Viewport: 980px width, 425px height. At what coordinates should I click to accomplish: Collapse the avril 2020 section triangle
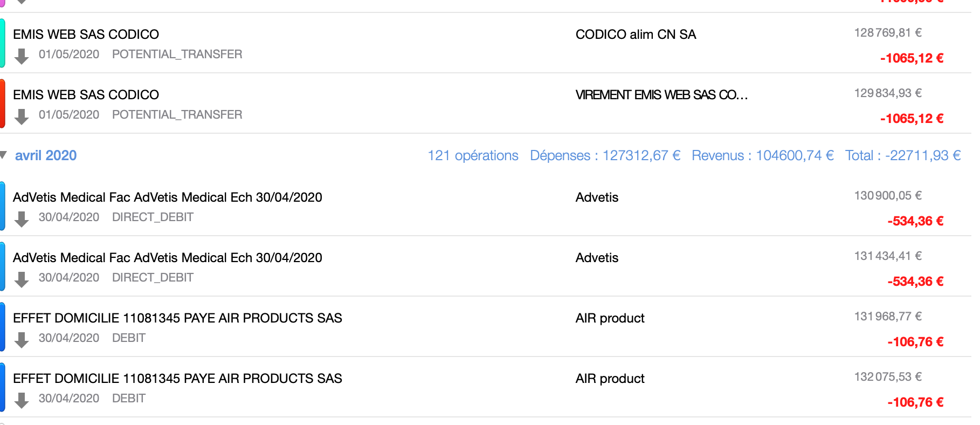(x=3, y=155)
